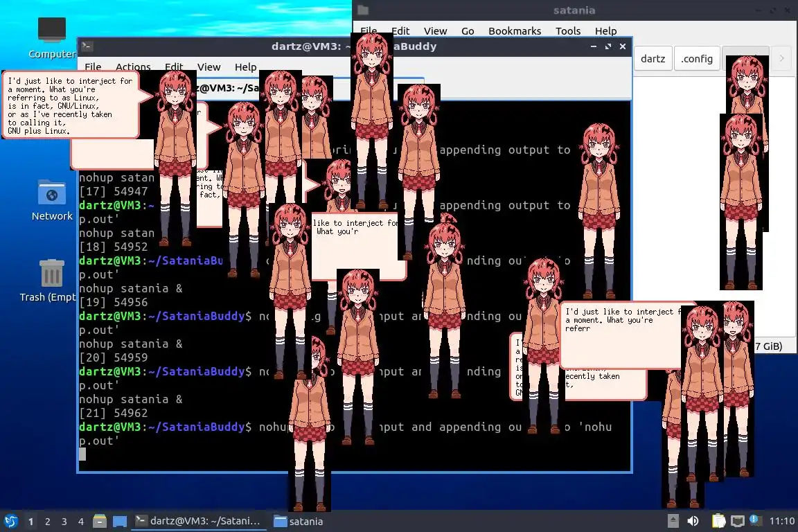
Task: Open the terminal's File menu
Action: pos(93,66)
